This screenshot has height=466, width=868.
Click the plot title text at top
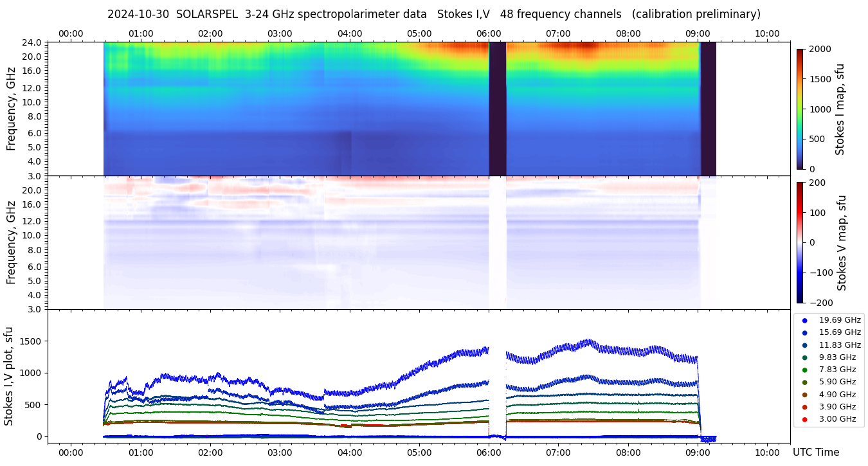click(x=433, y=14)
